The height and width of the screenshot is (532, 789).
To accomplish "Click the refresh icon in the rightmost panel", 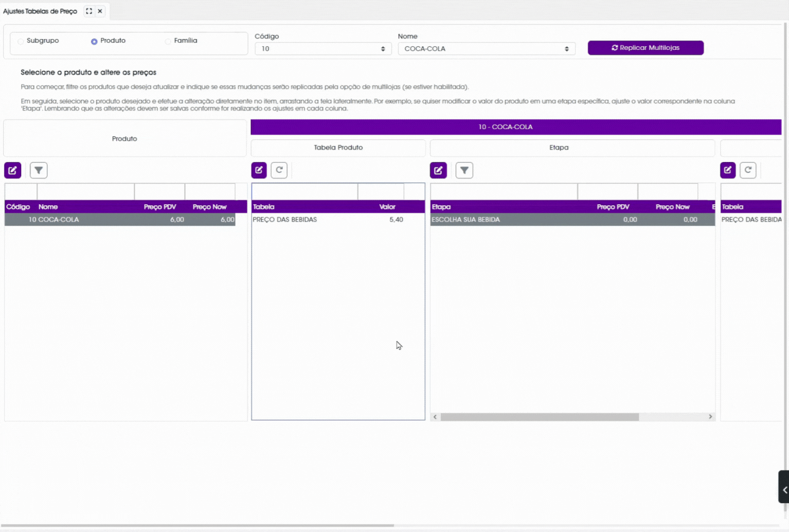I will pos(748,170).
